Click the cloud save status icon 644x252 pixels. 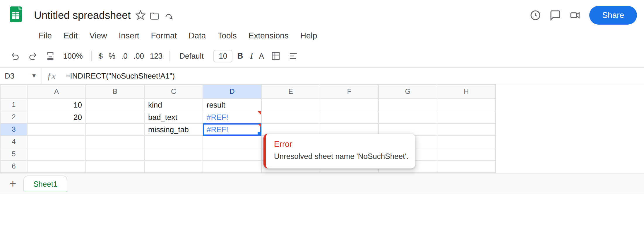(169, 16)
